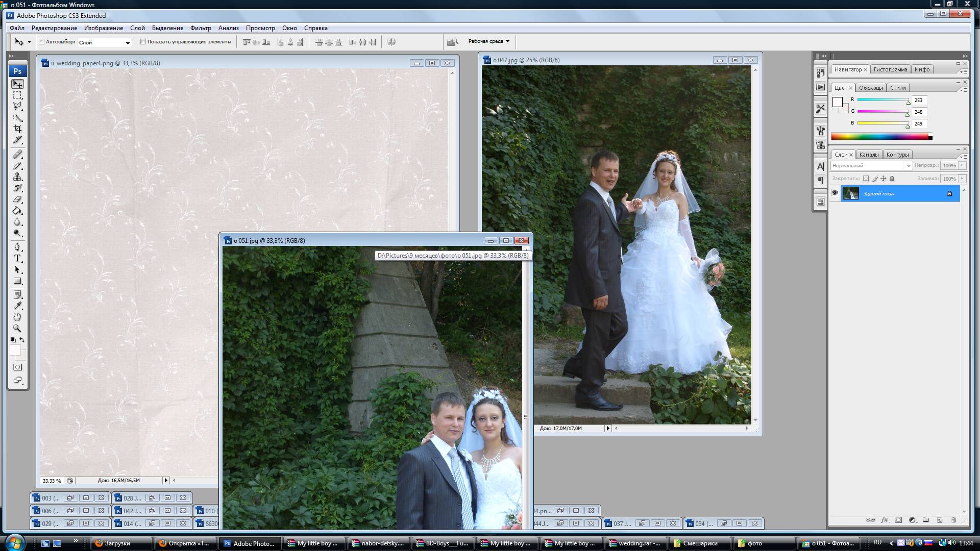Screen dimensions: 980x551
Task: Open the Layers panel options menu
Action: tap(963, 157)
